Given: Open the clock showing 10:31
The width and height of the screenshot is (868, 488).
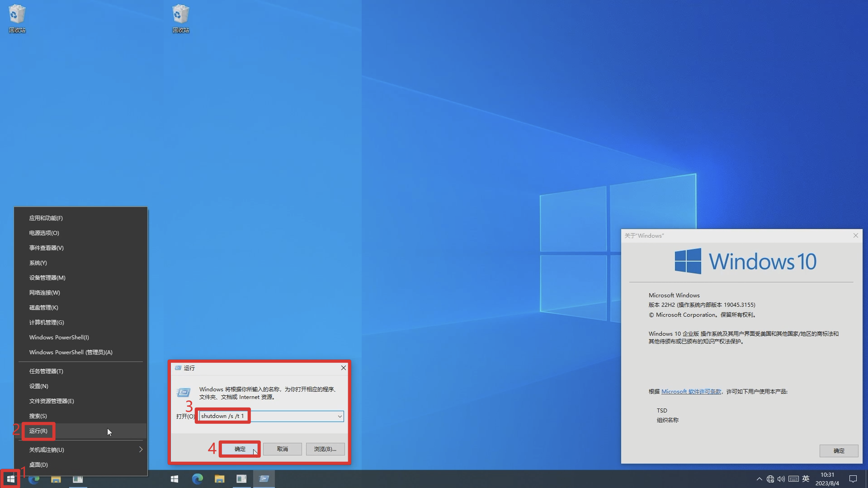Looking at the screenshot, I should [827, 479].
